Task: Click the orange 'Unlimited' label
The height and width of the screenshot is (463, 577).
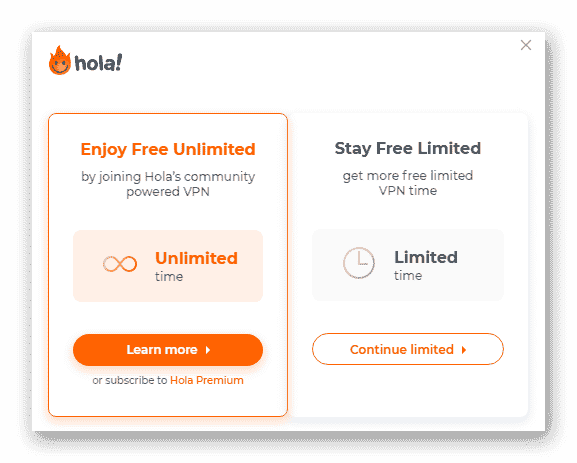Action: tap(197, 258)
